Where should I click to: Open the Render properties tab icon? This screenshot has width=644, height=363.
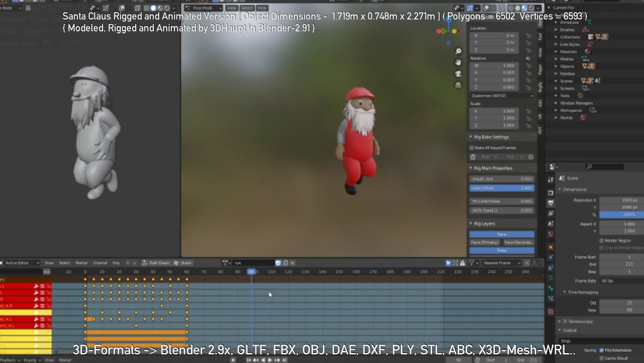[550, 193]
